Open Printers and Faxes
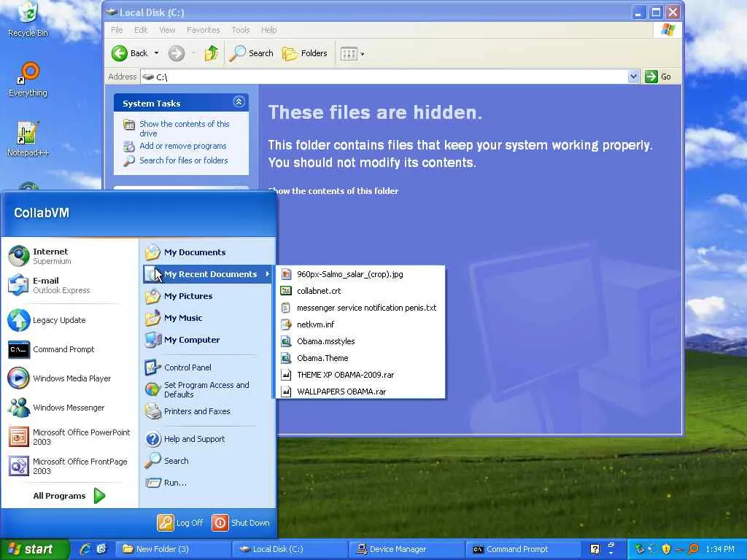This screenshot has height=560, width=747. 208,411
